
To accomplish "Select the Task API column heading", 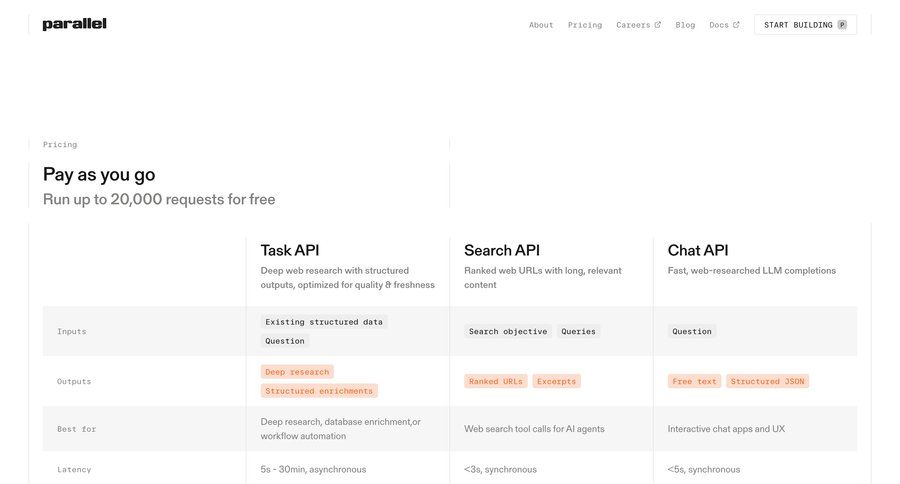I will [290, 250].
